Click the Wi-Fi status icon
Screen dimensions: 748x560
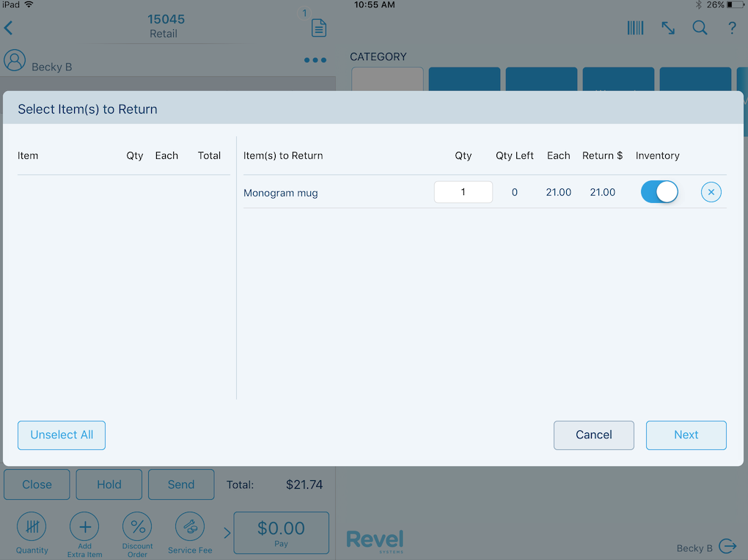pyautogui.click(x=29, y=5)
